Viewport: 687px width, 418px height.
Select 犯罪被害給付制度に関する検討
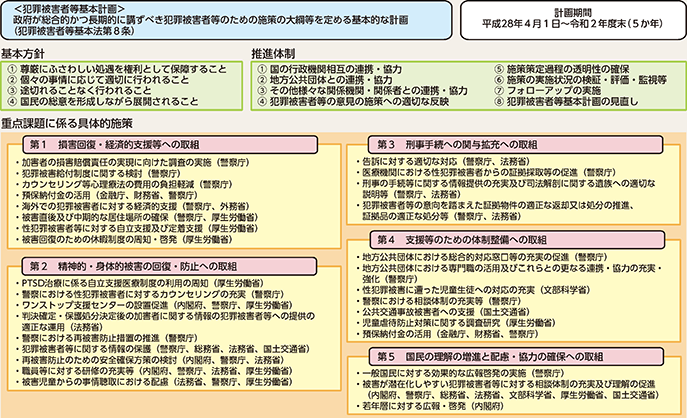pyautogui.click(x=98, y=173)
